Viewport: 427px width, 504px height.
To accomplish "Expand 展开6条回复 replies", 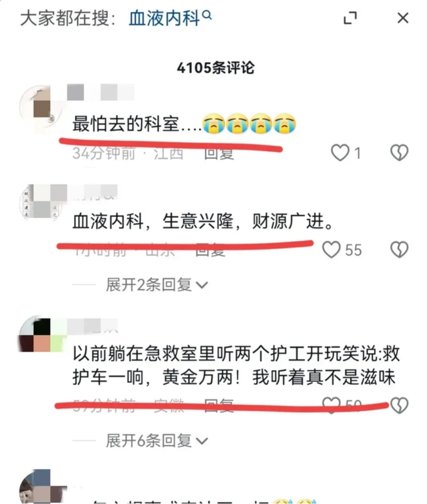I will pos(157,440).
